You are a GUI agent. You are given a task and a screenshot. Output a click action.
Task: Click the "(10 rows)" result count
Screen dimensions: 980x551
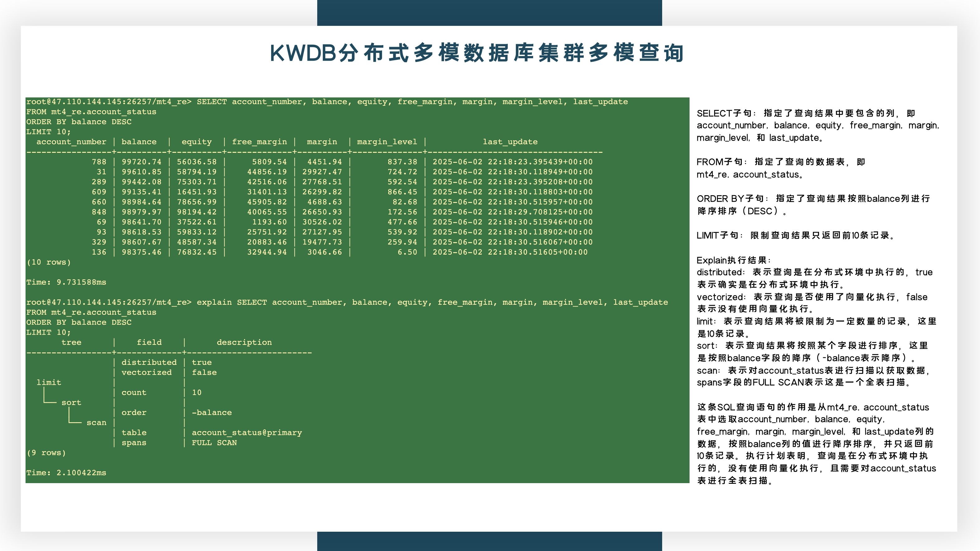pyautogui.click(x=49, y=262)
